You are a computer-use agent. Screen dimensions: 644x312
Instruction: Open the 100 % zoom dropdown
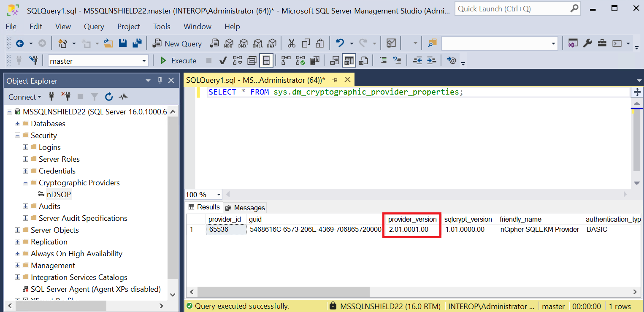point(219,194)
